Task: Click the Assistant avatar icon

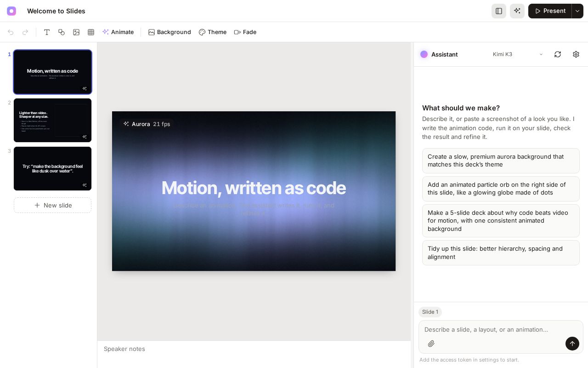Action: click(424, 54)
